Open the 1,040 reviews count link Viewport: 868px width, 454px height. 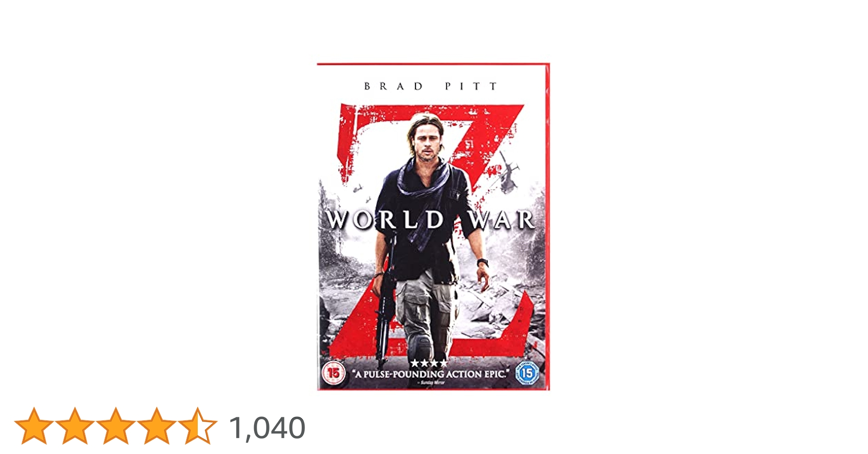click(267, 428)
